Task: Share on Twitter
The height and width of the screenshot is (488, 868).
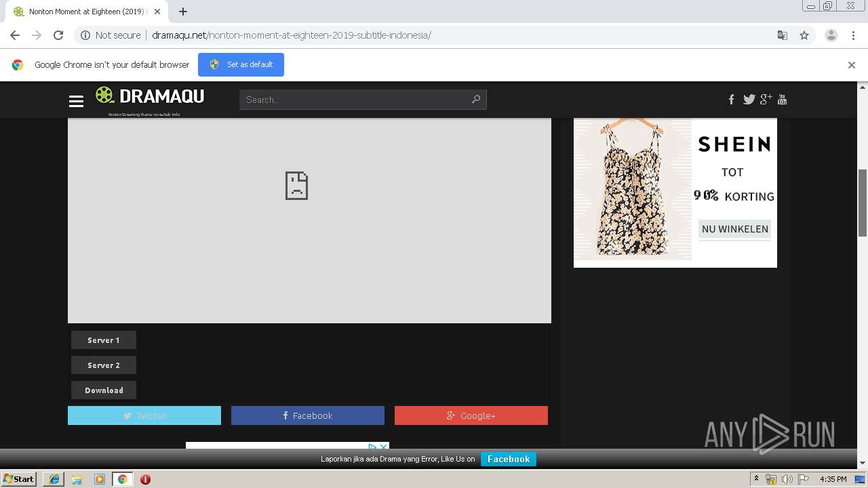Action: (x=144, y=415)
